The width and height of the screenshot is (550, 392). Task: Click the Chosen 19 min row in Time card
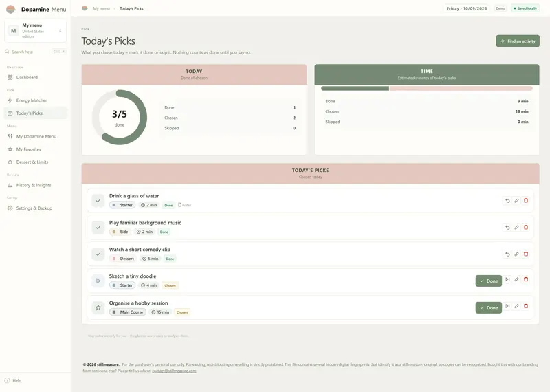(427, 111)
